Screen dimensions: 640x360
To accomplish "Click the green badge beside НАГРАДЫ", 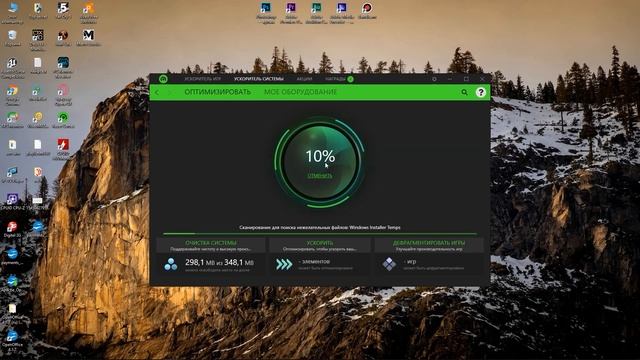I will (350, 79).
